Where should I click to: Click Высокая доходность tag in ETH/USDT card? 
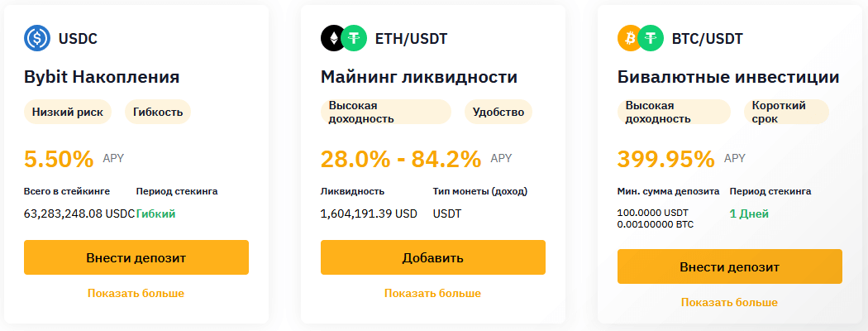(x=385, y=112)
